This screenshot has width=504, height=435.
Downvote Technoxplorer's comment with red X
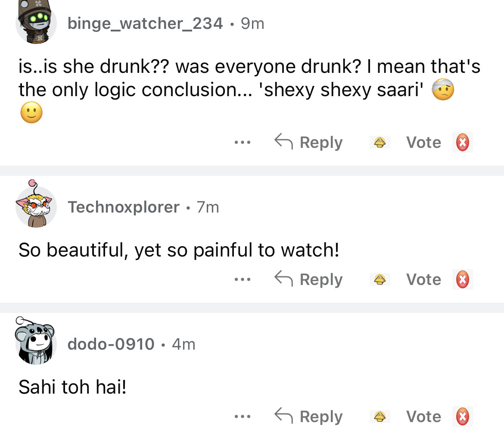point(462,279)
